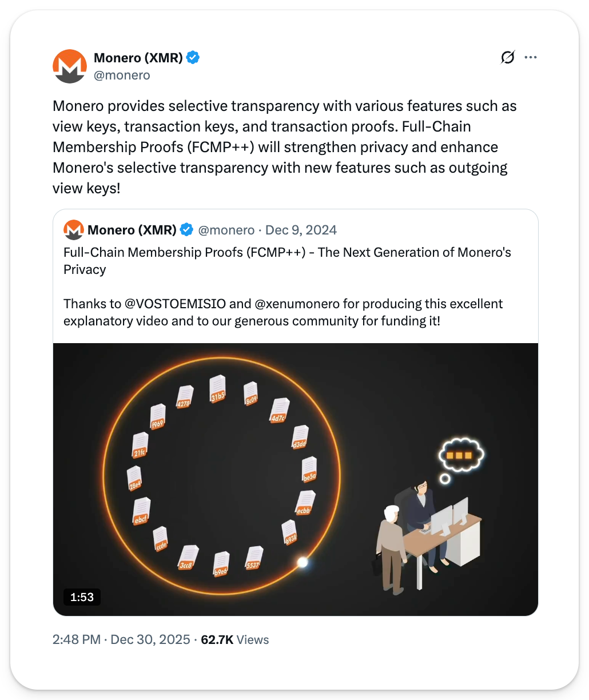Click the verified badge in the quoted post

[186, 230]
